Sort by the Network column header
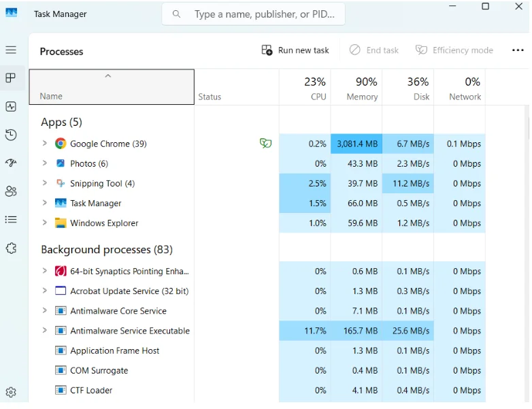Image resolution: width=532 pixels, height=409 pixels. (459, 87)
